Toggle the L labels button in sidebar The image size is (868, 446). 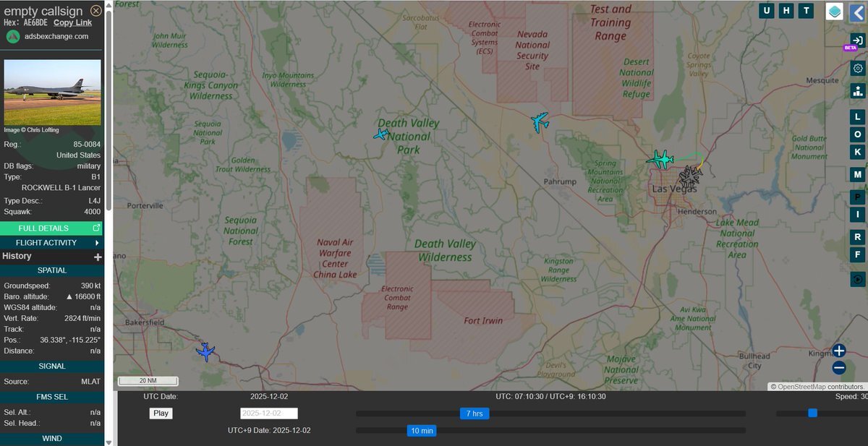tap(858, 117)
